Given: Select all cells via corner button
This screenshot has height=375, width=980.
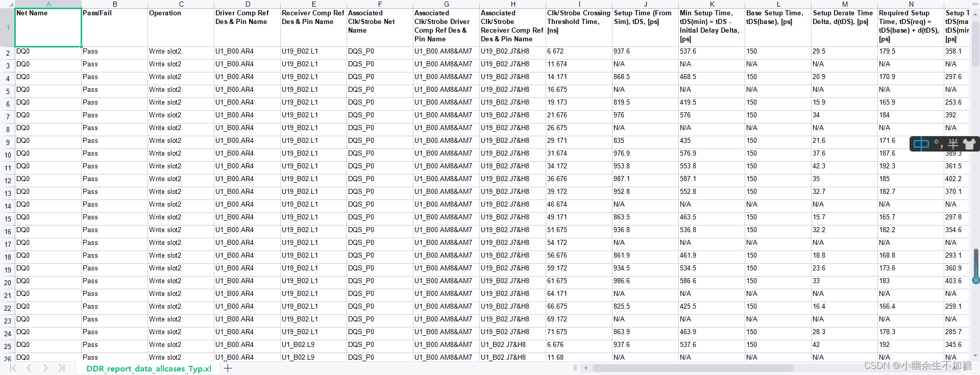Looking at the screenshot, I should click(x=7, y=4).
